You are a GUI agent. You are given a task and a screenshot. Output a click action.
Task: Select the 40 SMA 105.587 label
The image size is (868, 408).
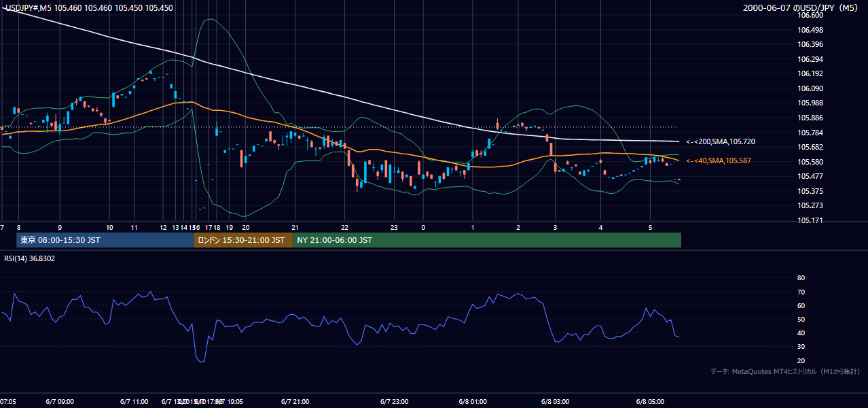(719, 160)
